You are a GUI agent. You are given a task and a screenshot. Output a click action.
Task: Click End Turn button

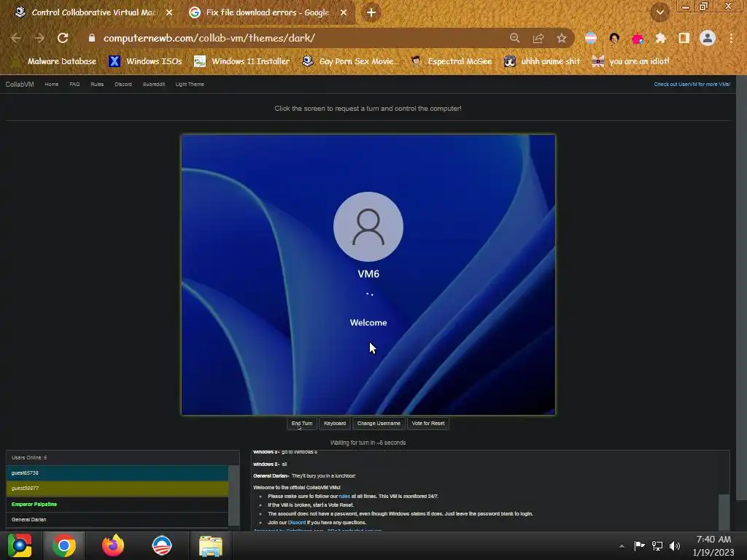302,424
